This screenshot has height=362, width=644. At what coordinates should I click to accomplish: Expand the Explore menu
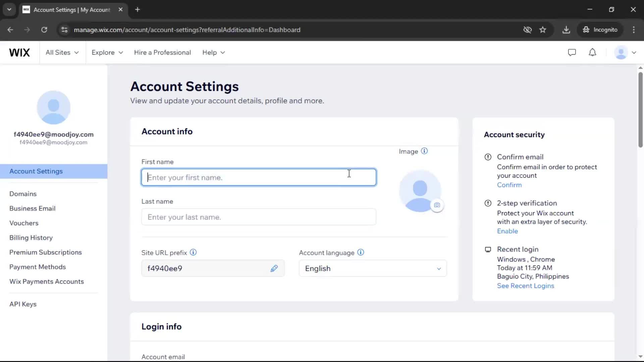107,53
